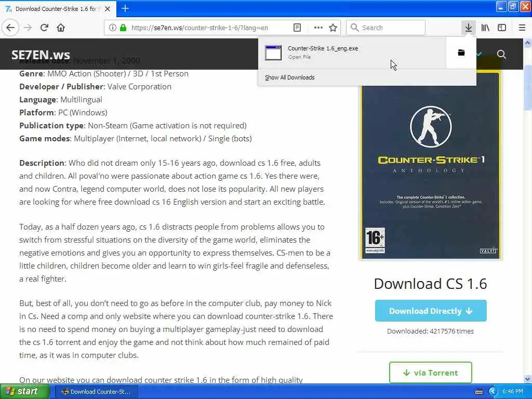Viewport: 532px width, 399px height.
Task: Click the vertical scrollbar thumb
Action: 528,87
